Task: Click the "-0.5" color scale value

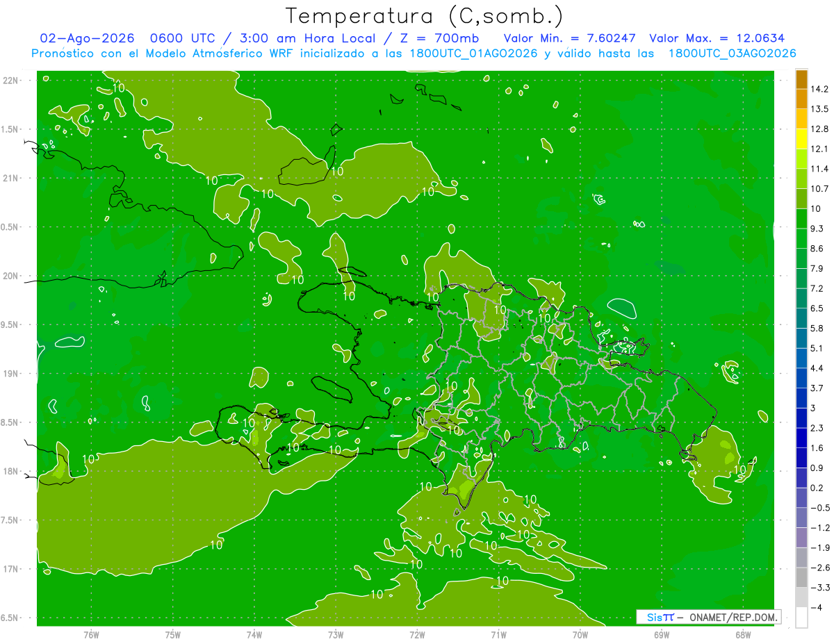Action: pyautogui.click(x=819, y=509)
